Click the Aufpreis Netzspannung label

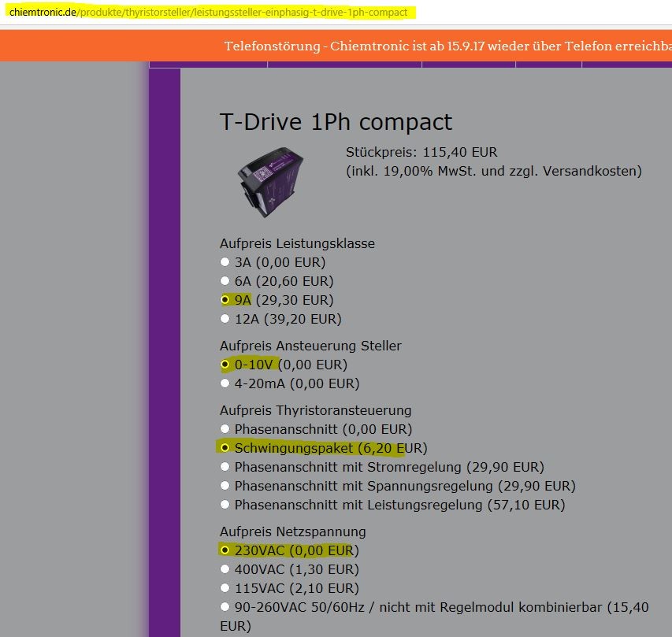coord(293,531)
